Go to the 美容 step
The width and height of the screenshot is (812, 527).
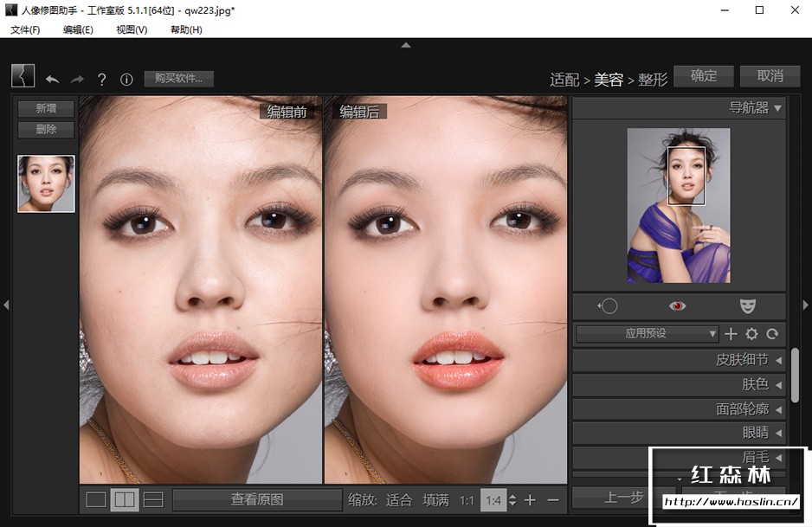click(609, 80)
